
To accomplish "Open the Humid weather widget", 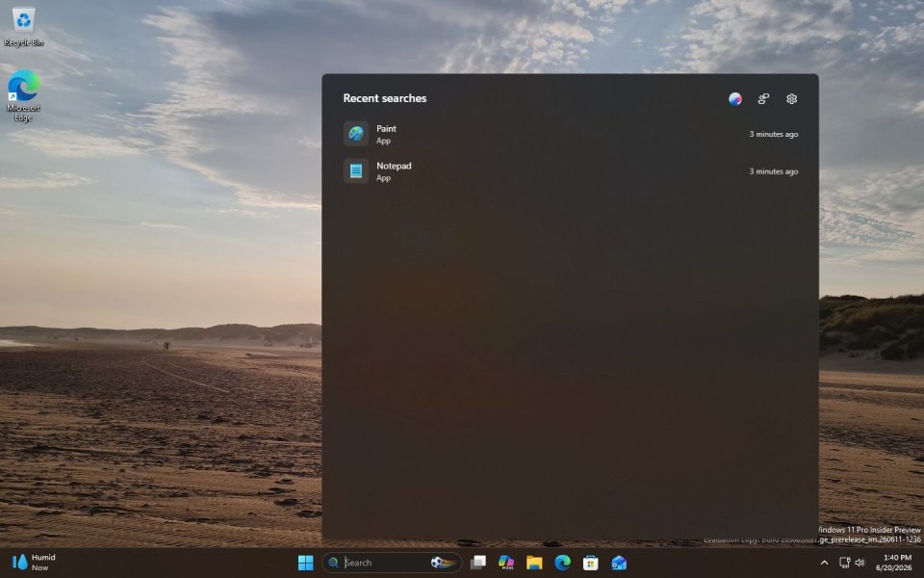I will 34,563.
